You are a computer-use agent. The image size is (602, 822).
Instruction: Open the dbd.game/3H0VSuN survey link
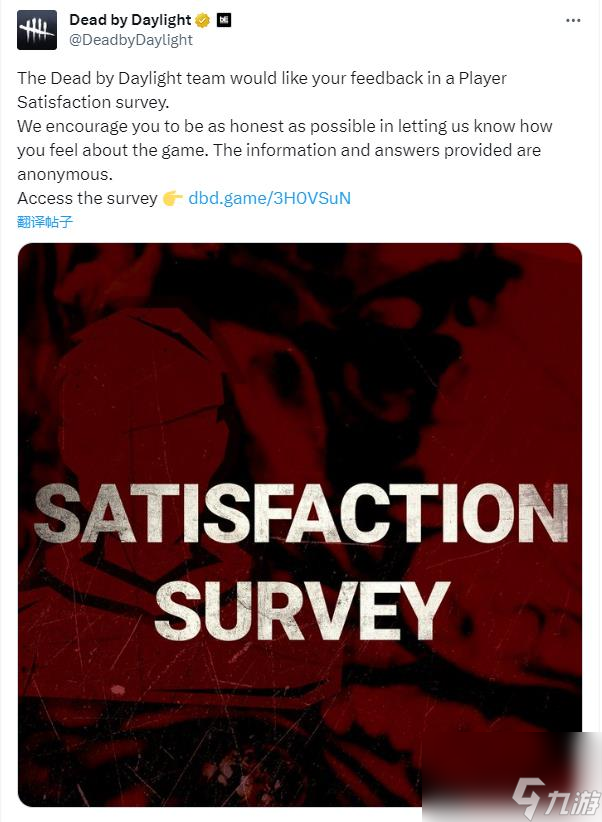coord(270,198)
